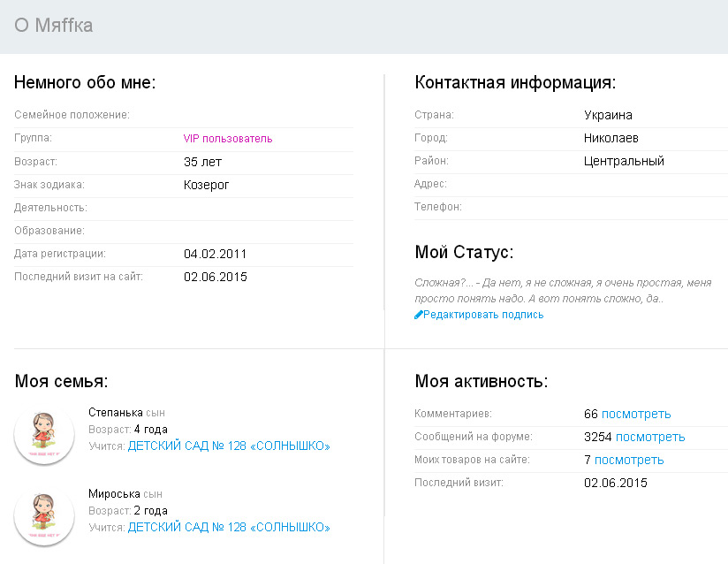Screen dimensions: 728x564
Task: Open Мироська's kindergarten № 128 link
Action: click(229, 527)
